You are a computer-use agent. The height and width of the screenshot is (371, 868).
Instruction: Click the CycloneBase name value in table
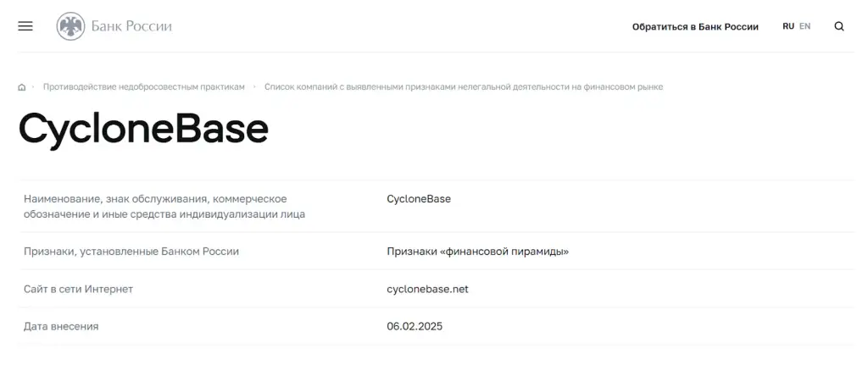click(419, 199)
